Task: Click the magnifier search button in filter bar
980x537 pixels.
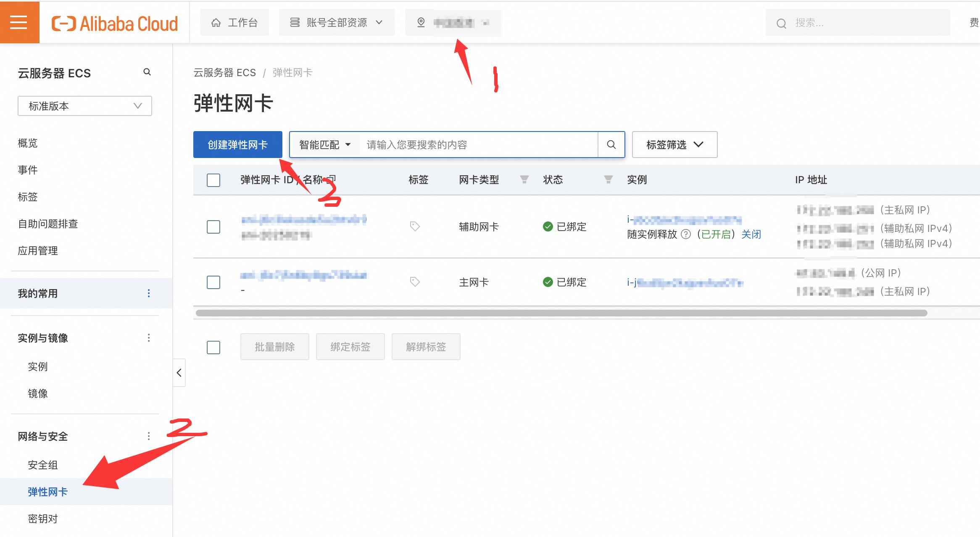Action: point(611,145)
